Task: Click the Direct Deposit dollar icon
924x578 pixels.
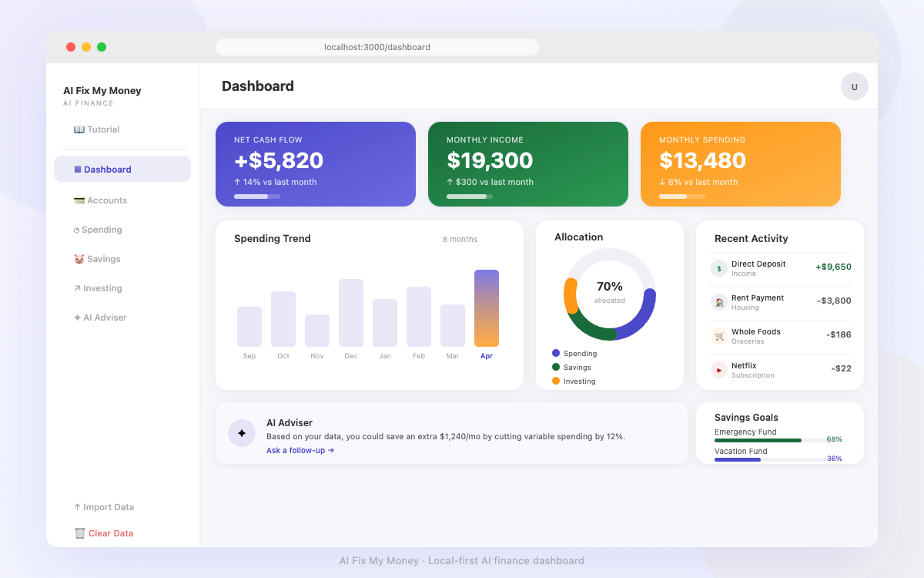Action: coord(719,268)
